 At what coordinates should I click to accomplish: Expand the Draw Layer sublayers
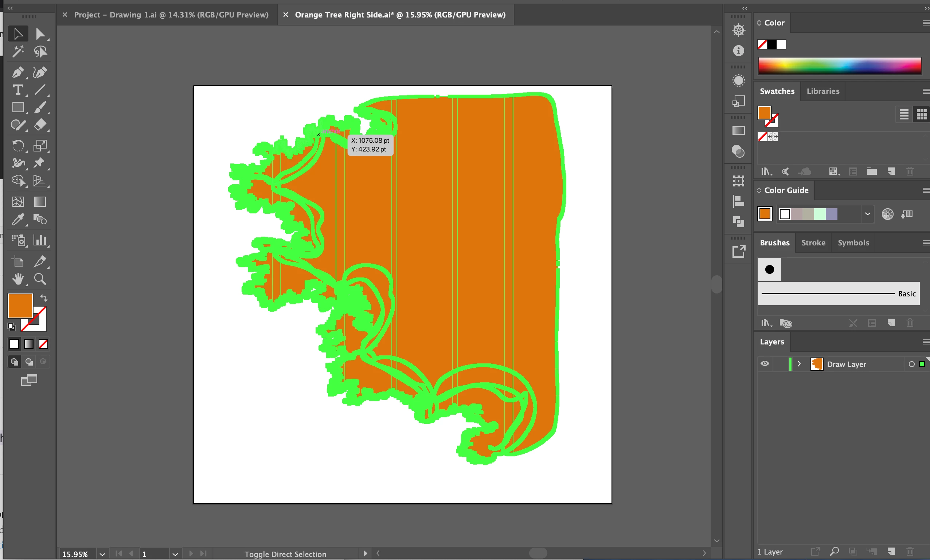pos(799,364)
